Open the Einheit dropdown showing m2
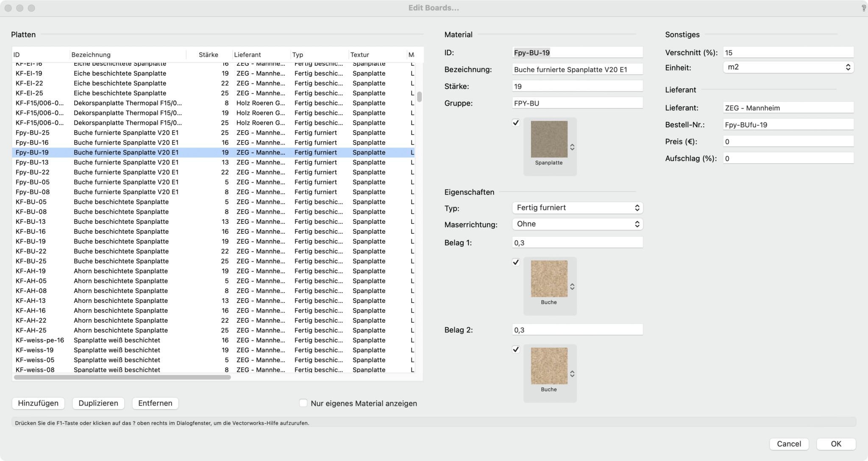This screenshot has width=868, height=461. pos(788,67)
